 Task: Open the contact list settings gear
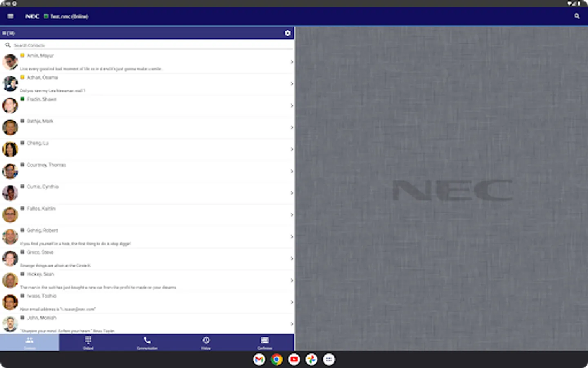(288, 33)
